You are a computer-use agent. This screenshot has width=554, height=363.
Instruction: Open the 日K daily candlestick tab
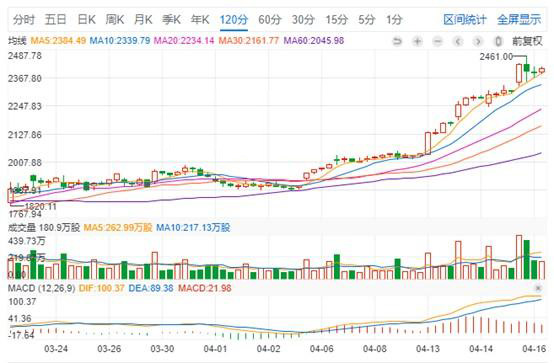(87, 19)
